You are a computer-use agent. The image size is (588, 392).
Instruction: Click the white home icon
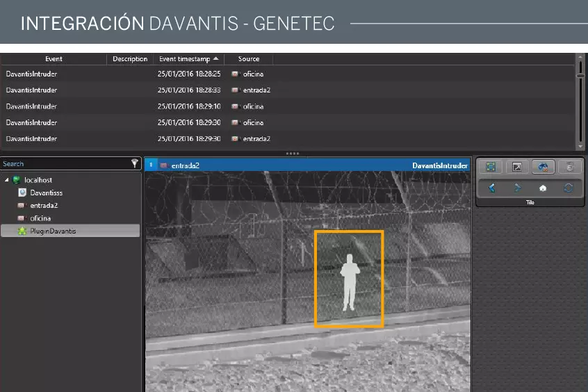[x=543, y=188]
